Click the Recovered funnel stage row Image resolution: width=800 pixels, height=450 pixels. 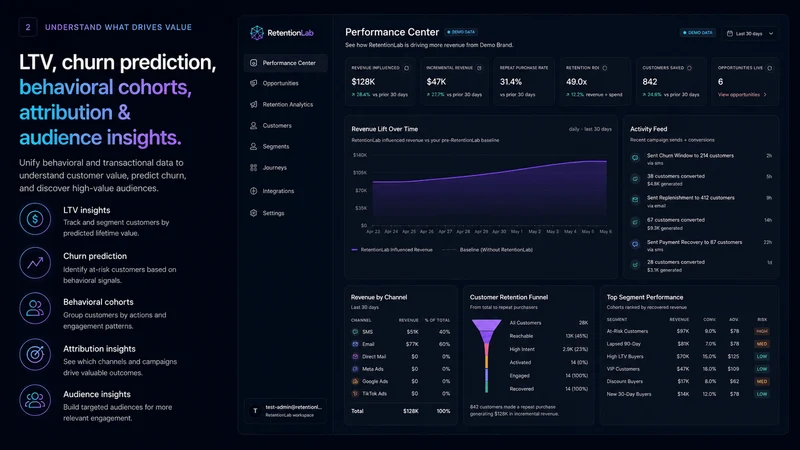pos(548,389)
